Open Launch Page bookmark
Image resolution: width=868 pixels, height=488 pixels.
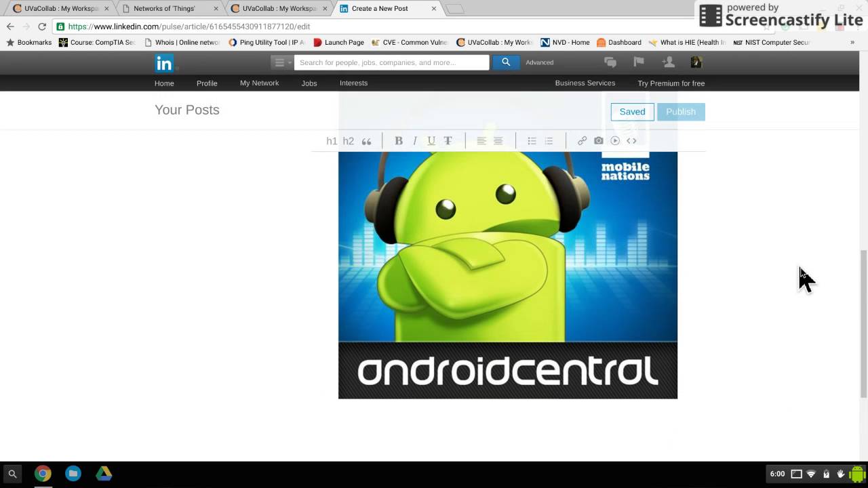click(338, 42)
